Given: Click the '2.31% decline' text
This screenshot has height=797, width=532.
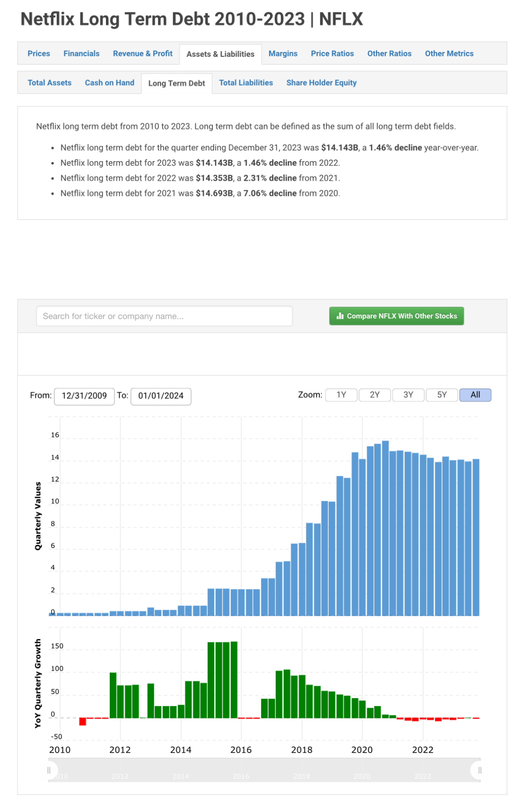Looking at the screenshot, I should click(x=270, y=178).
